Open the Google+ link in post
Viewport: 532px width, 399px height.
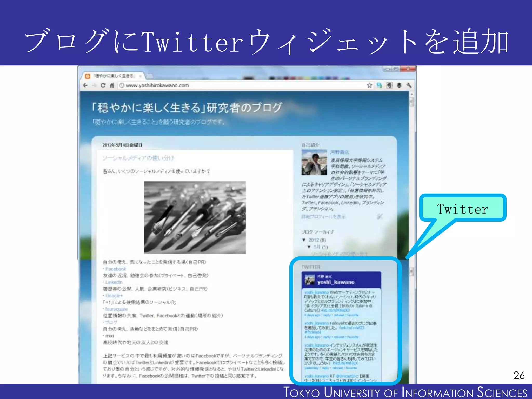coord(114,296)
